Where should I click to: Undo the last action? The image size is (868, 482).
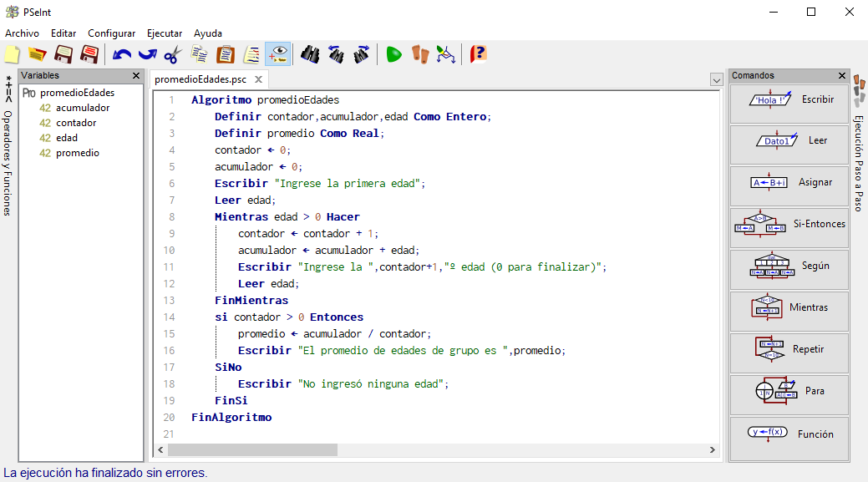121,54
